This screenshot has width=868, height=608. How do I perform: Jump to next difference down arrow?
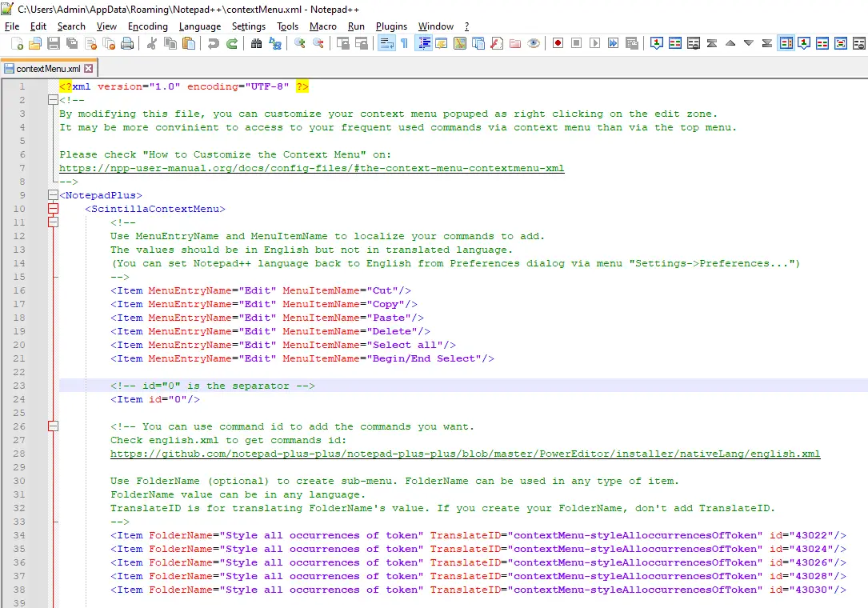[749, 43]
